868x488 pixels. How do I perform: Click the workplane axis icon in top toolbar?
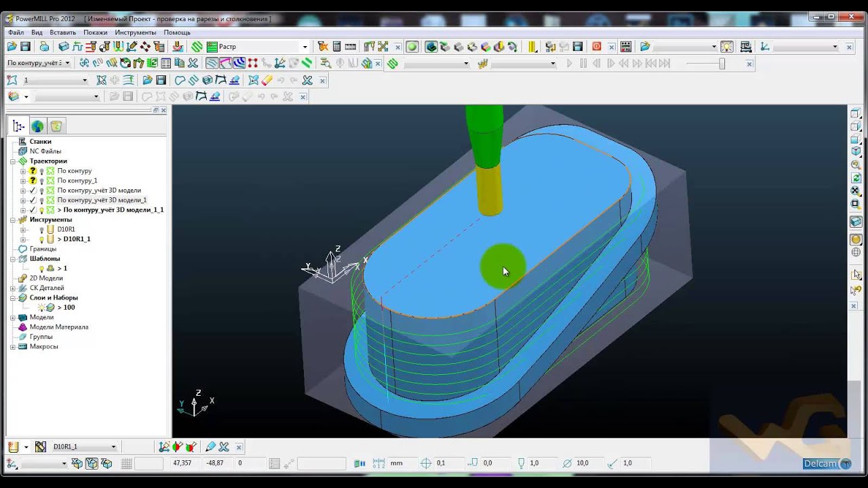(765, 47)
